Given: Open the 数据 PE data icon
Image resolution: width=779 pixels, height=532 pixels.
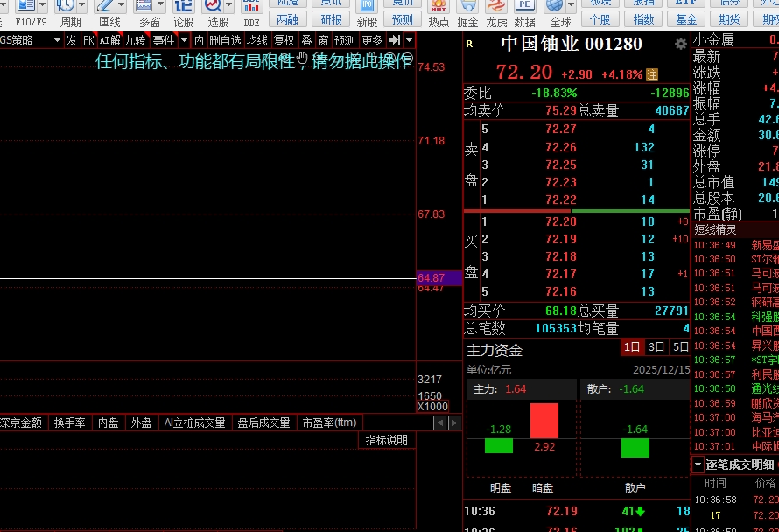Looking at the screenshot, I should point(524,6).
